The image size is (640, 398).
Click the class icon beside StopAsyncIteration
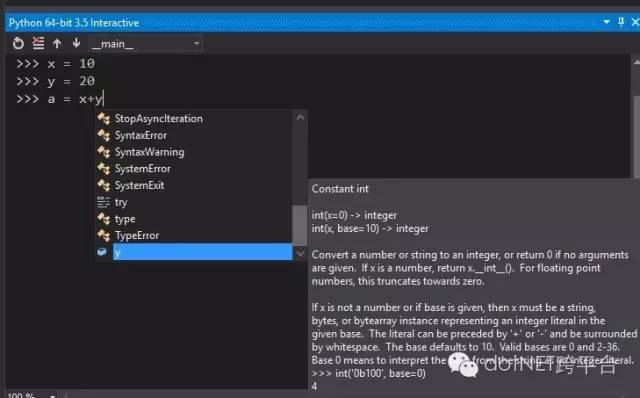click(104, 118)
